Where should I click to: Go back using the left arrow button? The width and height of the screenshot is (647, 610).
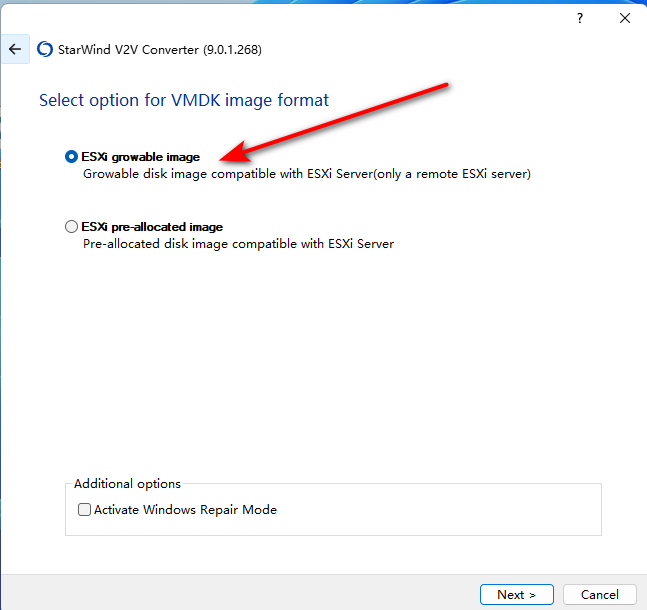(x=15, y=49)
